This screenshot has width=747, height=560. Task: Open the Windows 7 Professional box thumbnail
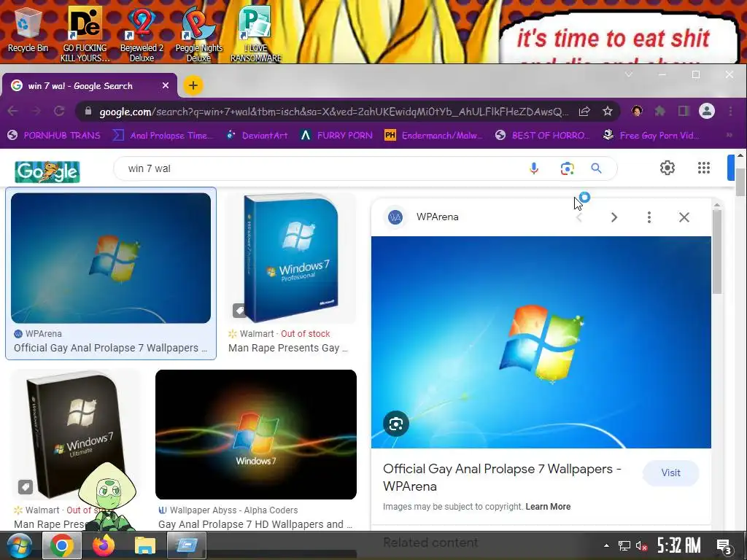tap(290, 258)
